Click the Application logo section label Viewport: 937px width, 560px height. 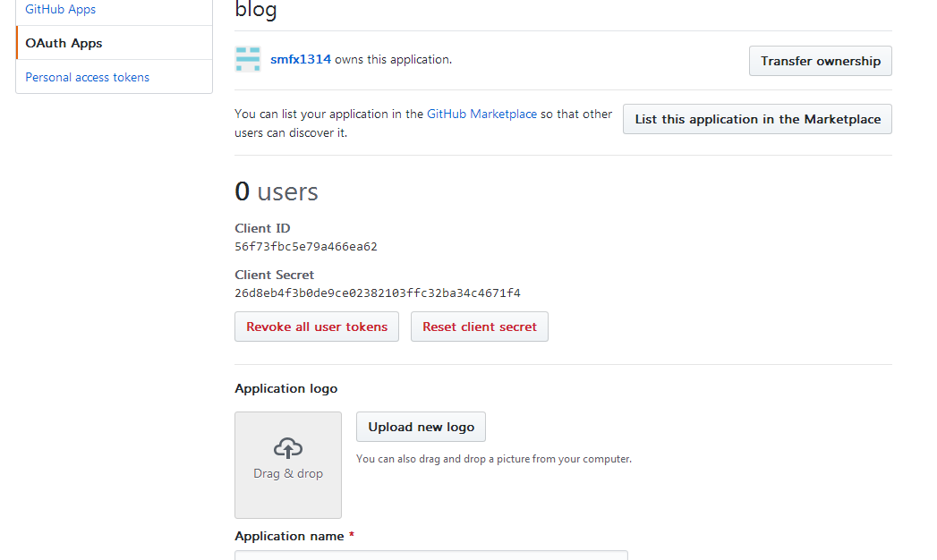(x=285, y=388)
